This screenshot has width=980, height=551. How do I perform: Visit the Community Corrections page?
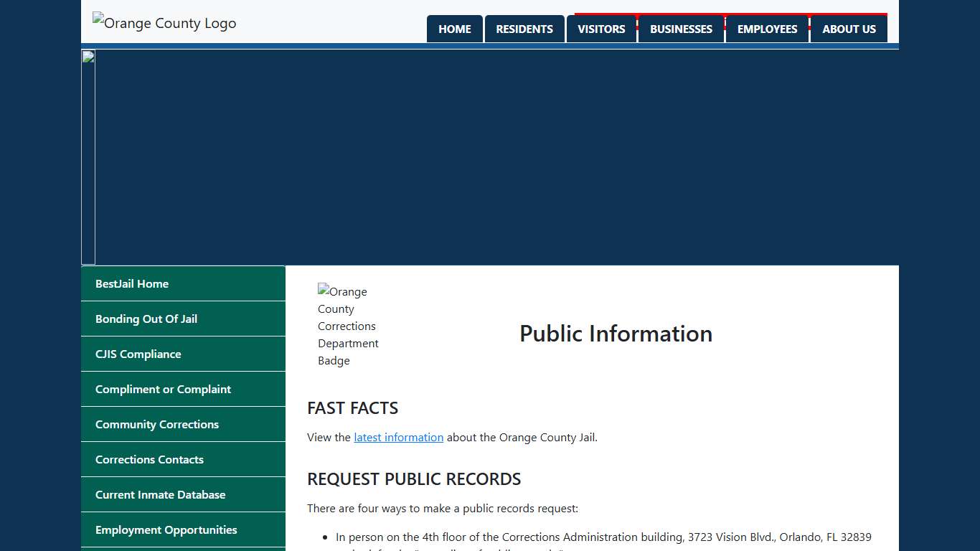coord(156,424)
